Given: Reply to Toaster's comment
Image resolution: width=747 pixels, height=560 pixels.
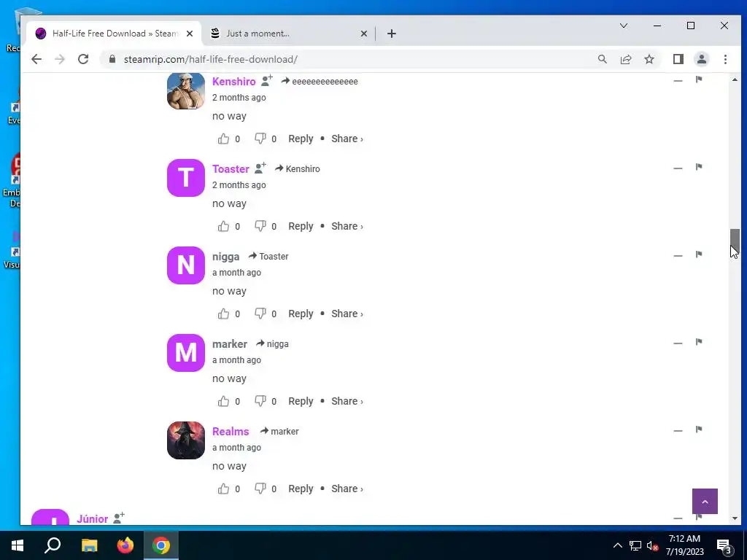Looking at the screenshot, I should click(x=301, y=227).
